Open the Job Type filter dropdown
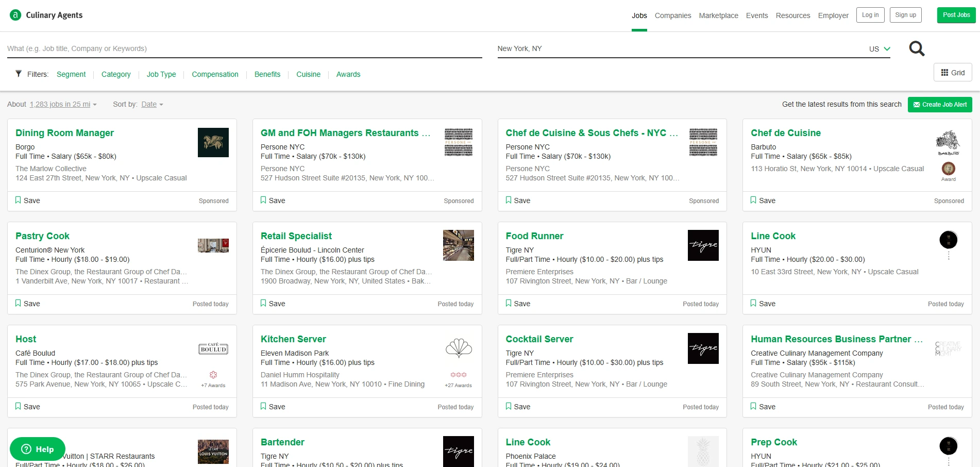The height and width of the screenshot is (467, 980). pyautogui.click(x=161, y=74)
